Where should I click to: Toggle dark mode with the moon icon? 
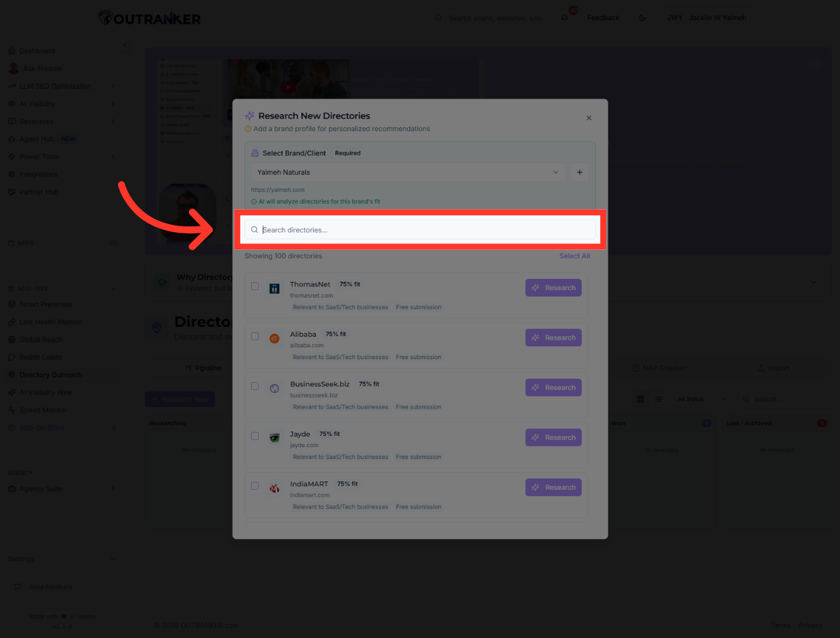point(642,18)
